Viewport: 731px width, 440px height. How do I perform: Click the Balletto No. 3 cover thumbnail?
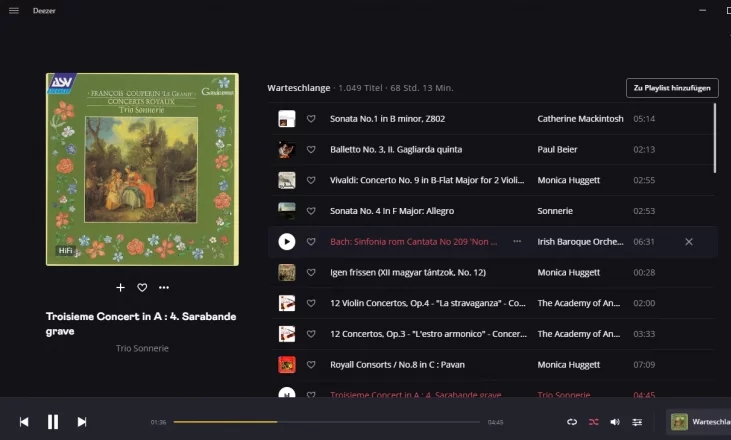tap(287, 150)
